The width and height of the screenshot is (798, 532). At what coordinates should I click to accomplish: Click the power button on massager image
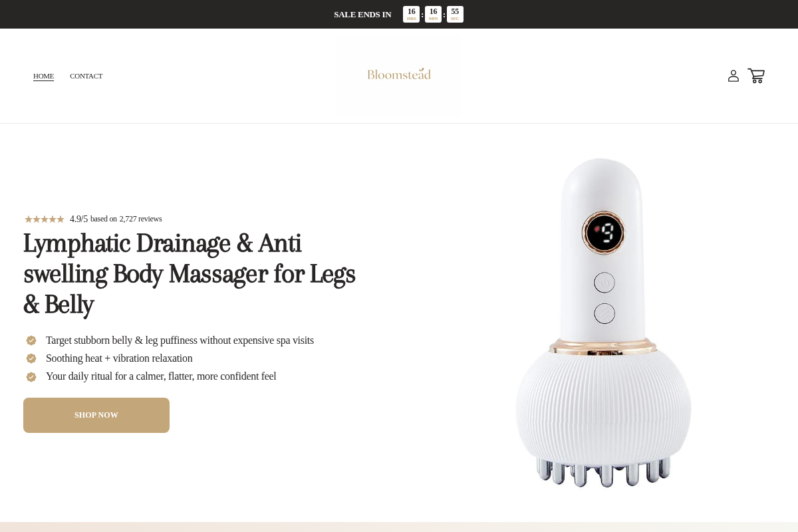point(604,283)
